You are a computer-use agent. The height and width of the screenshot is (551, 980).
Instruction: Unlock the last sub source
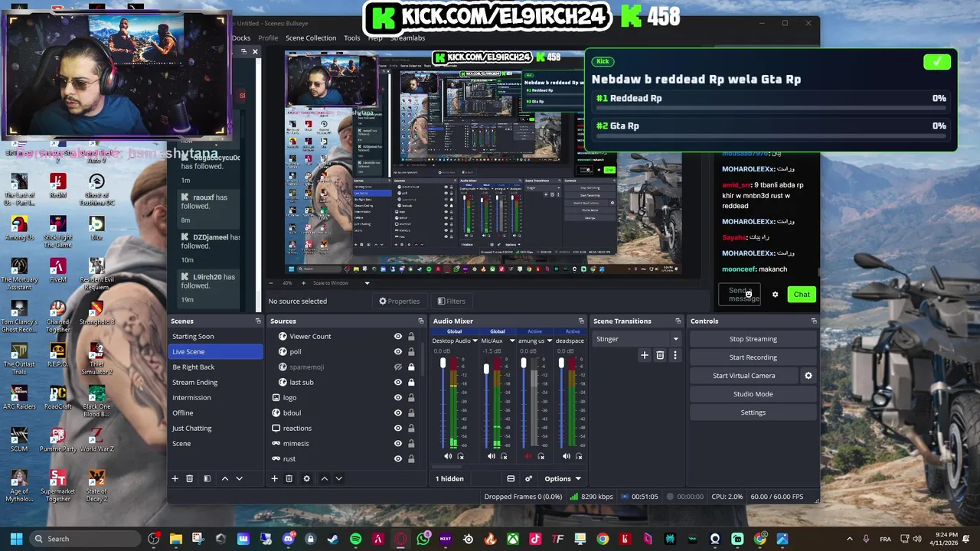(x=411, y=382)
